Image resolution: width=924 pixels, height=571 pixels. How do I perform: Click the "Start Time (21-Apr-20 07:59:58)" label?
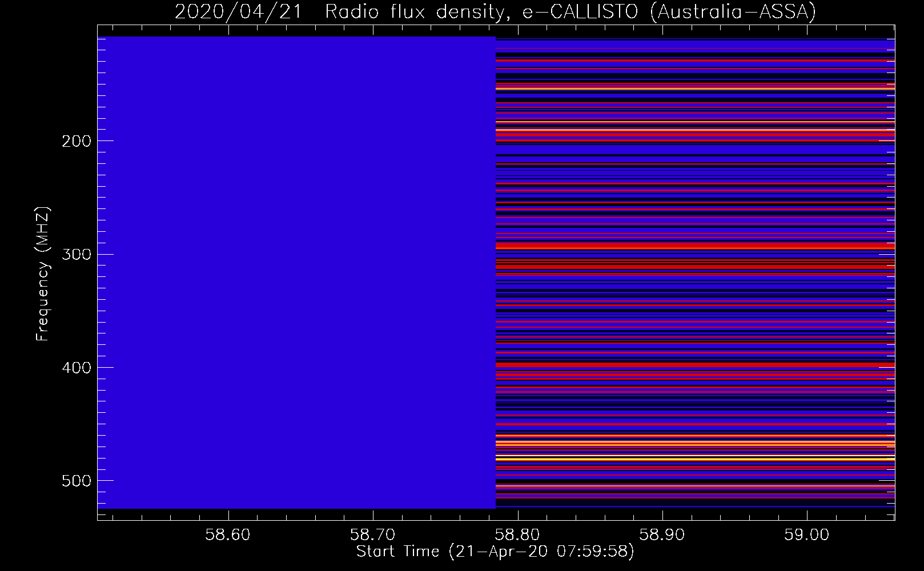click(495, 552)
